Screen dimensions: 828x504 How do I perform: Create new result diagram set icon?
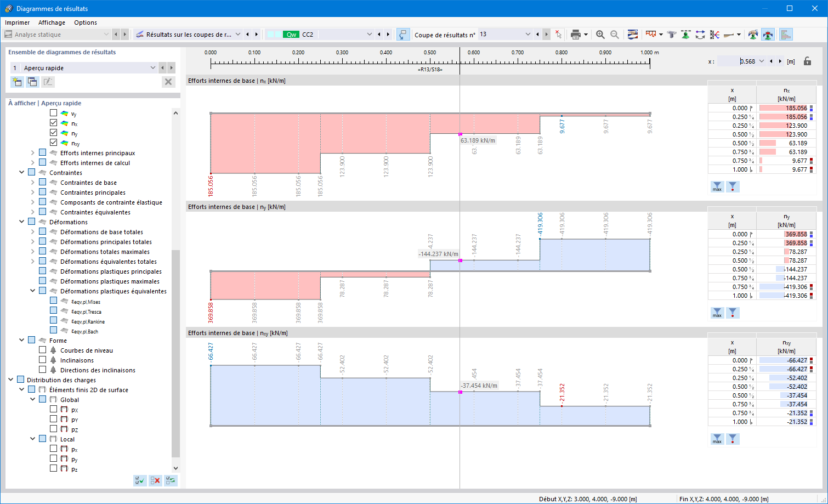coord(17,82)
